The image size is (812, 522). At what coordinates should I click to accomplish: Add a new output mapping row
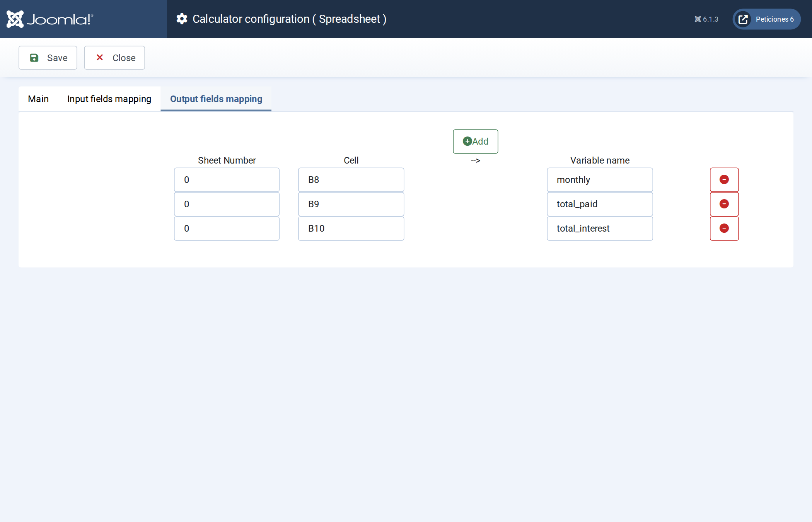click(x=476, y=142)
